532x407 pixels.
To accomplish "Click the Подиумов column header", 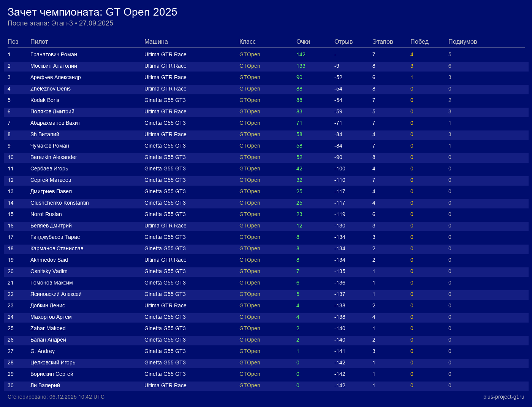I will [x=462, y=42].
